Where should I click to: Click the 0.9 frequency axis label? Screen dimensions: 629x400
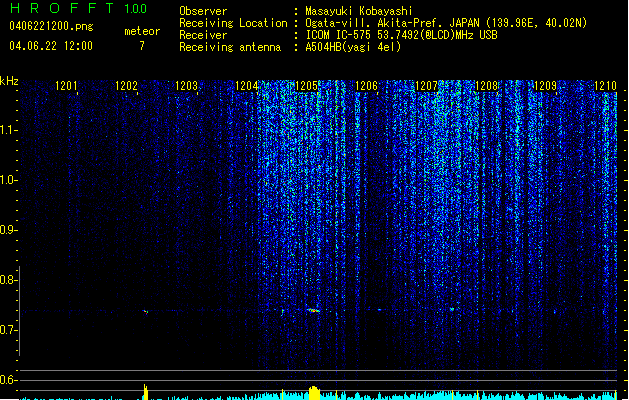[8, 230]
